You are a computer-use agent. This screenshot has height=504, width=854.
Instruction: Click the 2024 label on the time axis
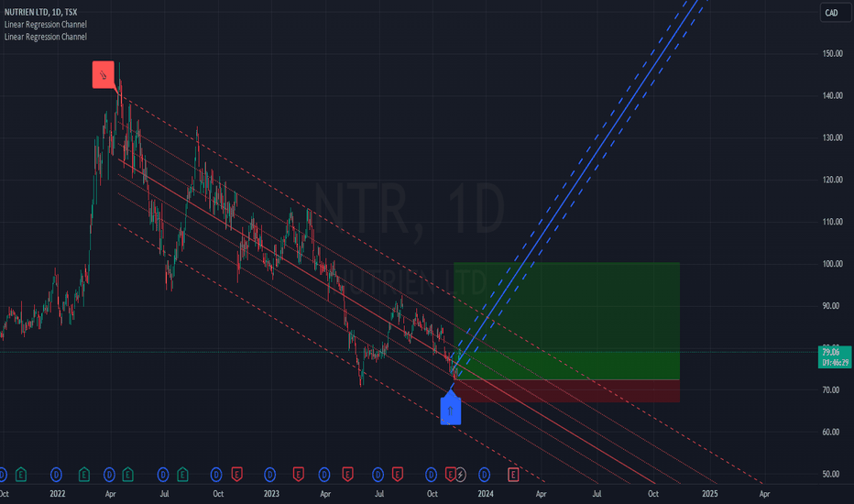coord(486,494)
